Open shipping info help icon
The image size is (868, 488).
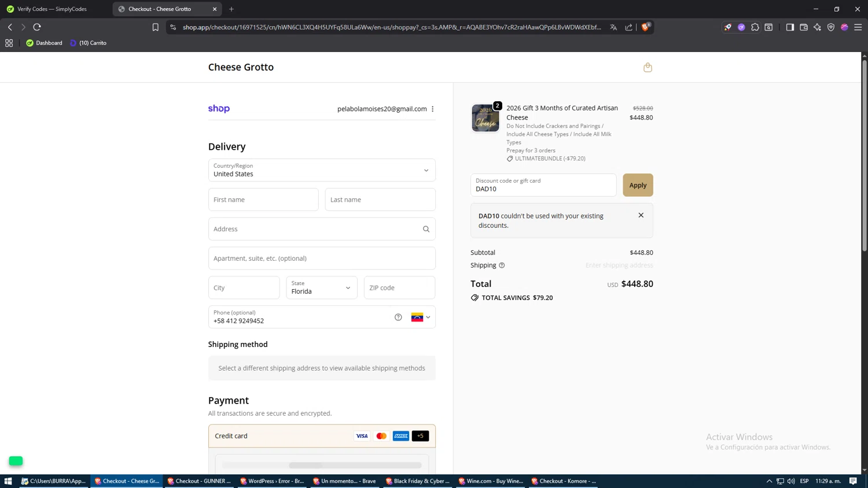[x=502, y=265]
